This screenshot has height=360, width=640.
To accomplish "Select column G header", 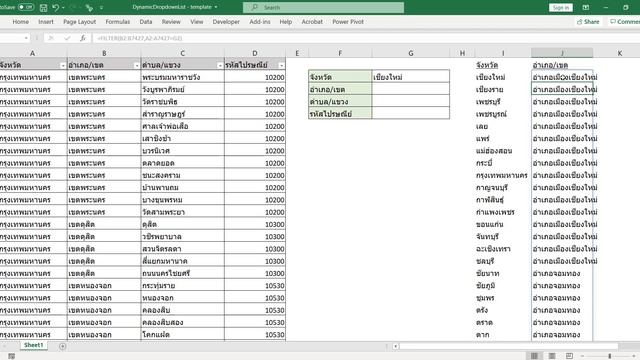I will click(411, 53).
